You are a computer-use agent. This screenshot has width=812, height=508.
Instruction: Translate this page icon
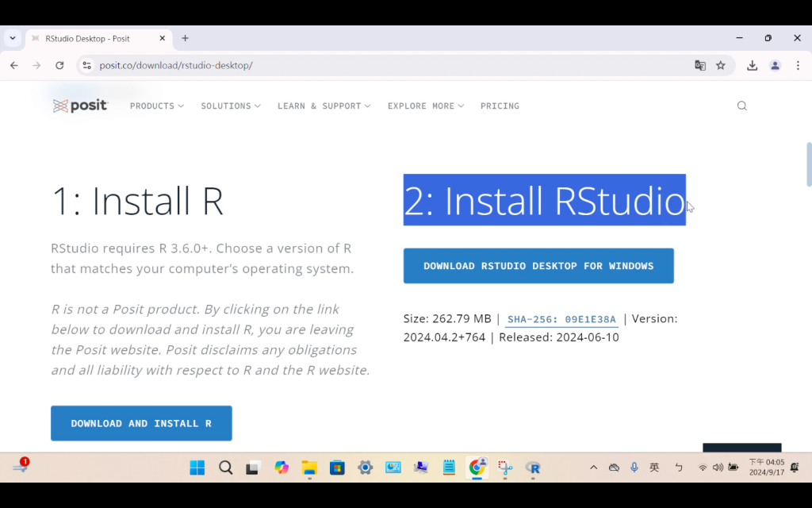coord(699,65)
